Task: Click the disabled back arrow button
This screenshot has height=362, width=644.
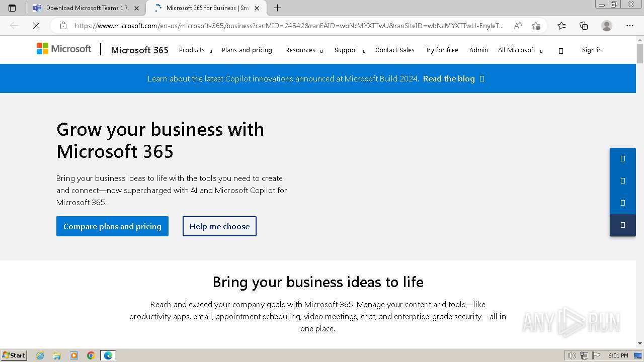Action: [x=14, y=26]
